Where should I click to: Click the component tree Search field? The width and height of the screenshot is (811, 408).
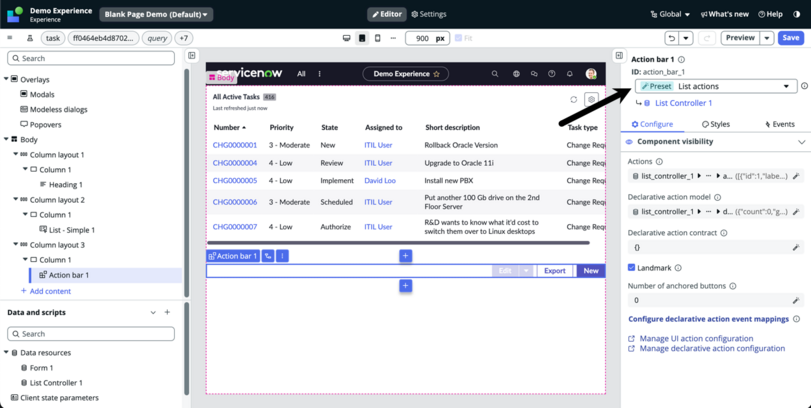point(91,58)
